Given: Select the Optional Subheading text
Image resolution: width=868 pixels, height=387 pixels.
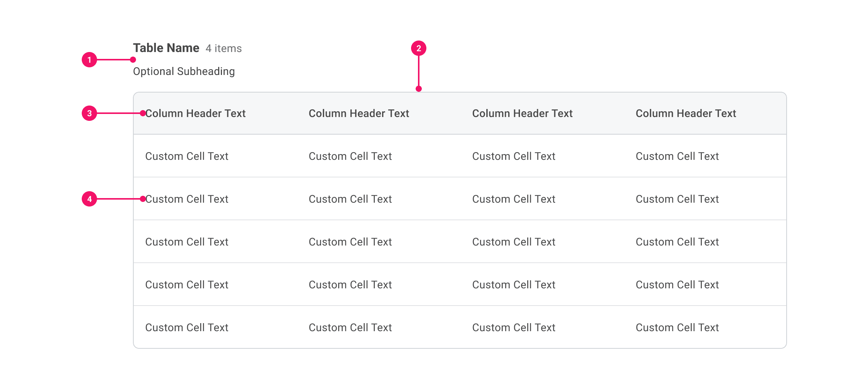Looking at the screenshot, I should click(184, 72).
